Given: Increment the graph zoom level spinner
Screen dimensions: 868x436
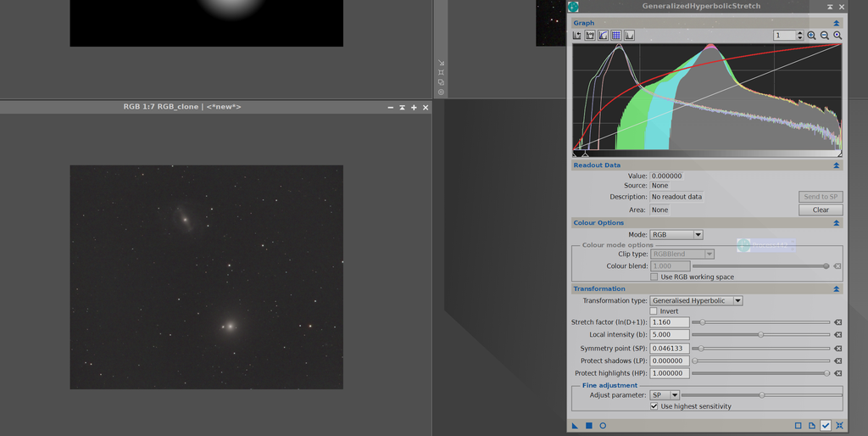Looking at the screenshot, I should click(x=800, y=33).
